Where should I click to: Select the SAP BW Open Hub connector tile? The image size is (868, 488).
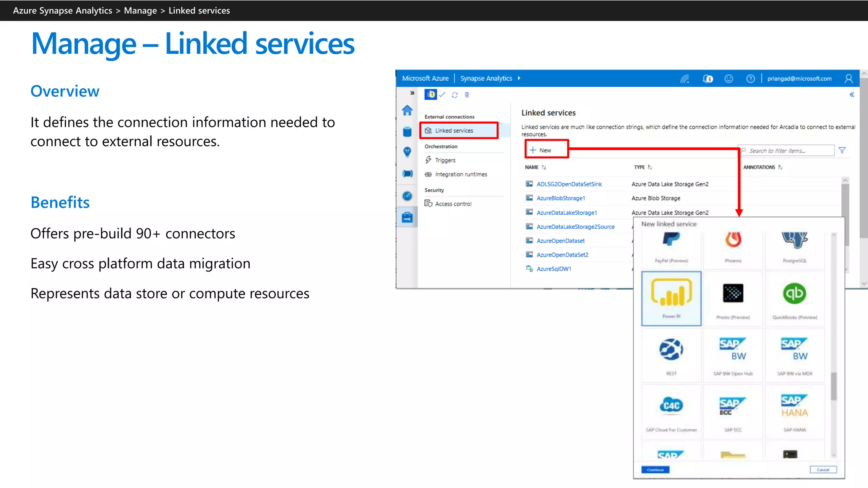coord(733,355)
